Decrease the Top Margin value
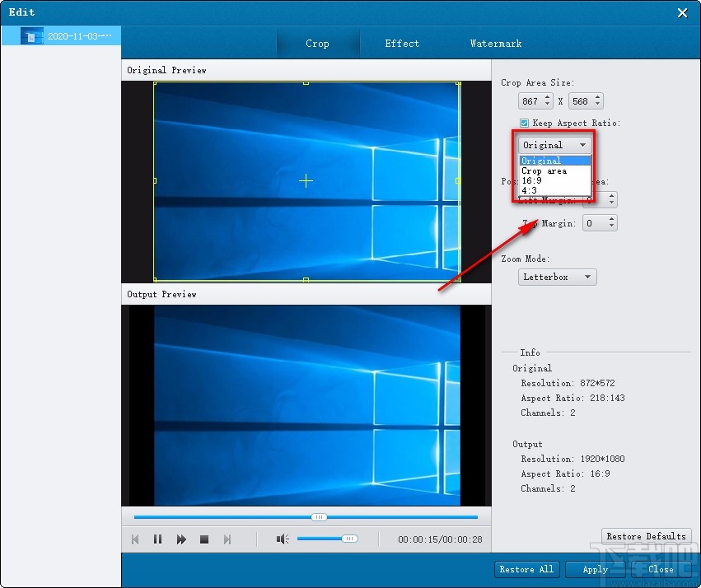 click(611, 227)
